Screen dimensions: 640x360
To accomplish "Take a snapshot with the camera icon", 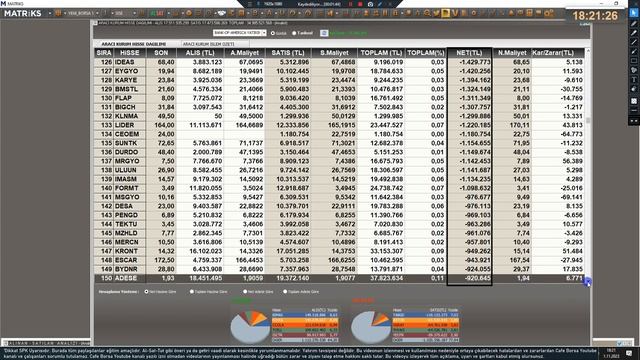I will point(370,4).
